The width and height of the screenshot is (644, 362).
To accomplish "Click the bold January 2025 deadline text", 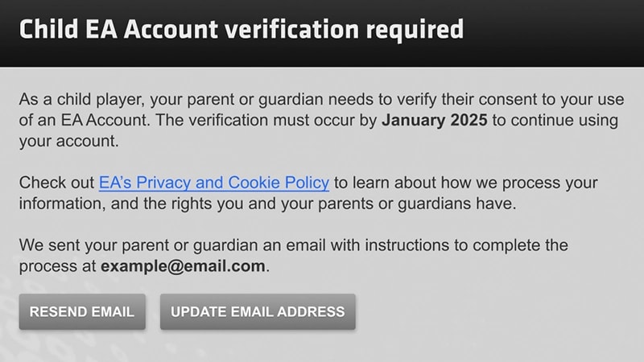I will click(434, 121).
